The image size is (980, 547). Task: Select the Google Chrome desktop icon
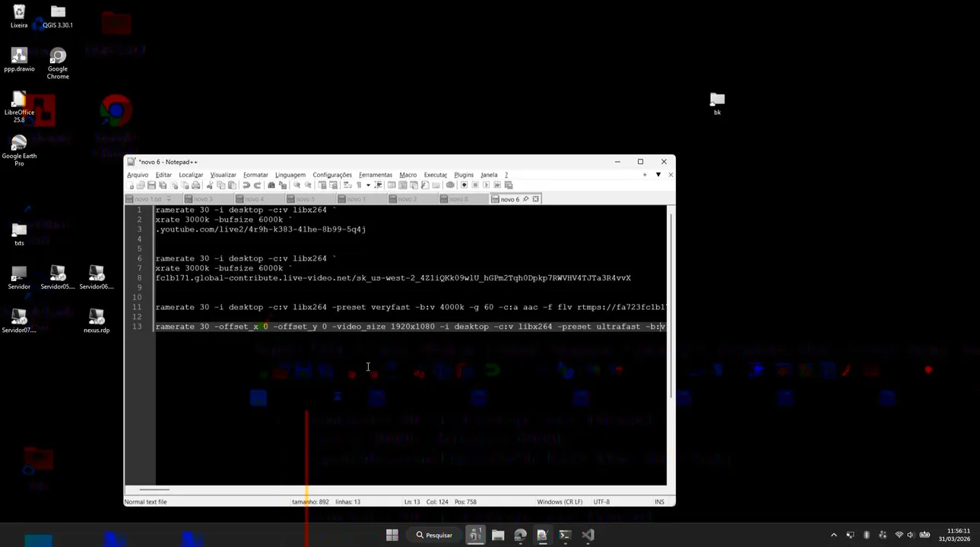[58, 64]
